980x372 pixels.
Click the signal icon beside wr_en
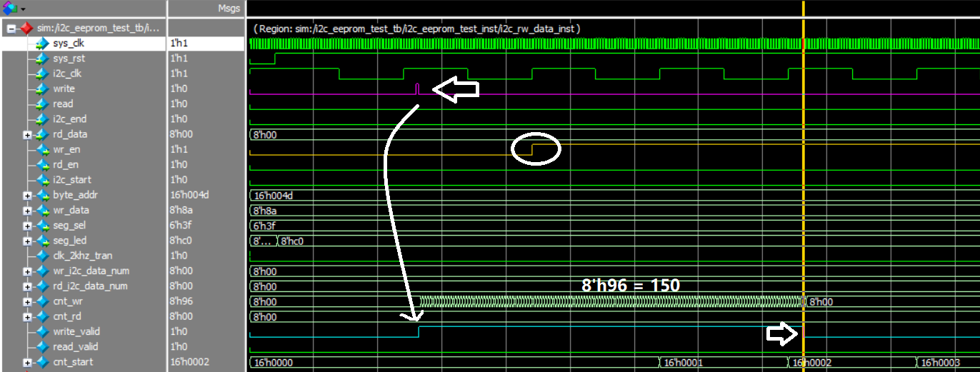point(42,150)
